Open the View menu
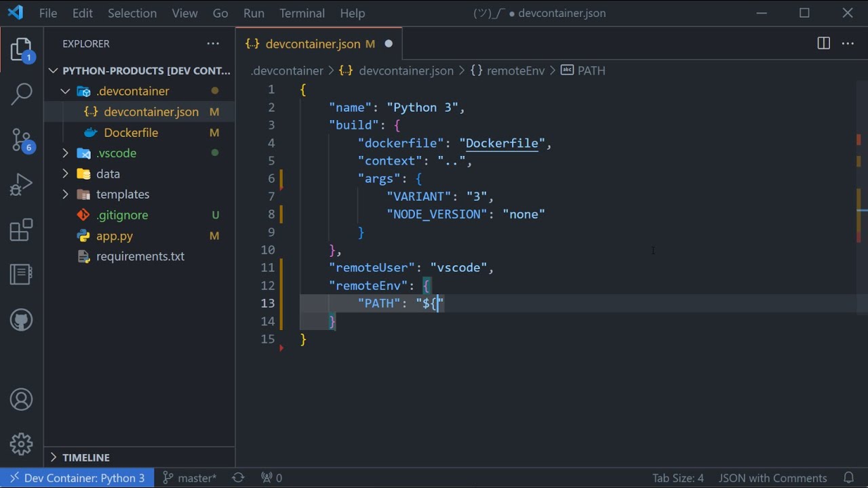Screen dimensions: 868x488 pos(184,13)
